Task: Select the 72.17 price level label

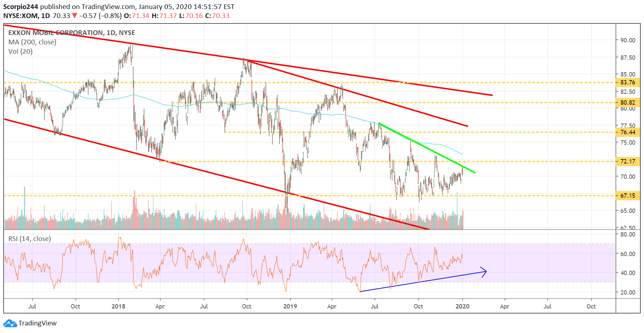Action: pos(628,161)
